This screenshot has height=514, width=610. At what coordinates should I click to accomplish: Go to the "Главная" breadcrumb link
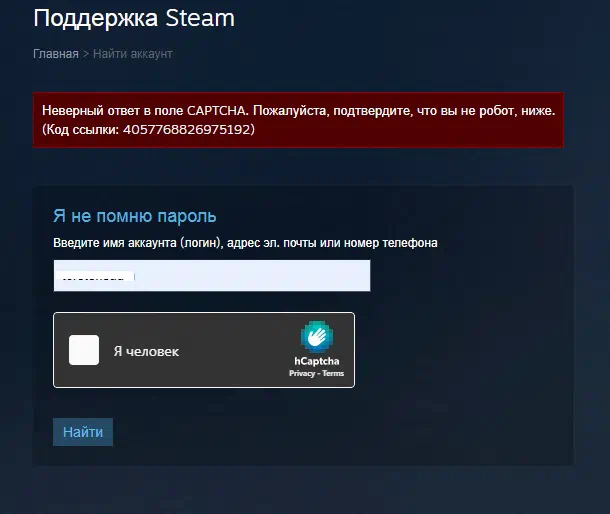(x=56, y=54)
